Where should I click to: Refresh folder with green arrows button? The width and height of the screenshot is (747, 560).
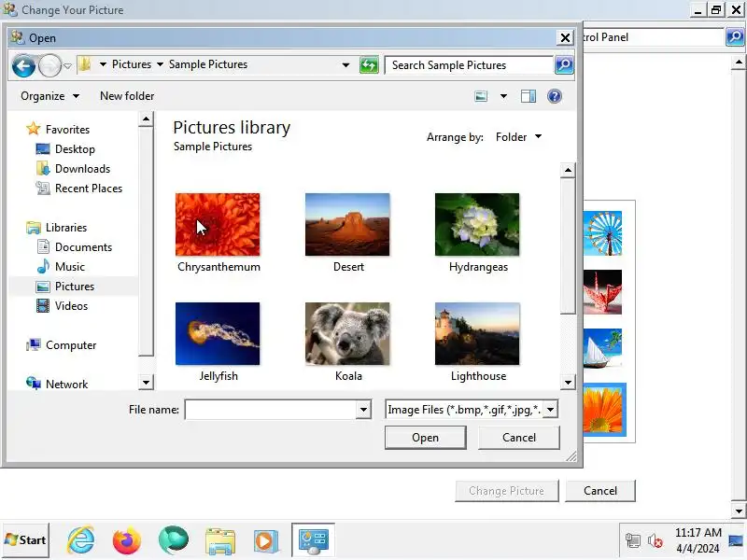[x=369, y=64]
